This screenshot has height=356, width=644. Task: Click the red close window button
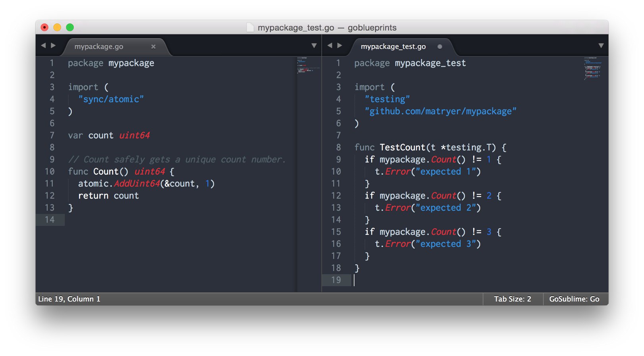pyautogui.click(x=45, y=27)
